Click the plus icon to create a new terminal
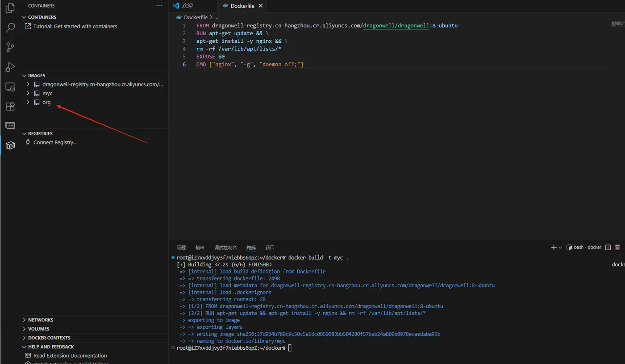Image resolution: width=625 pixels, height=364 pixels. pyautogui.click(x=554, y=247)
